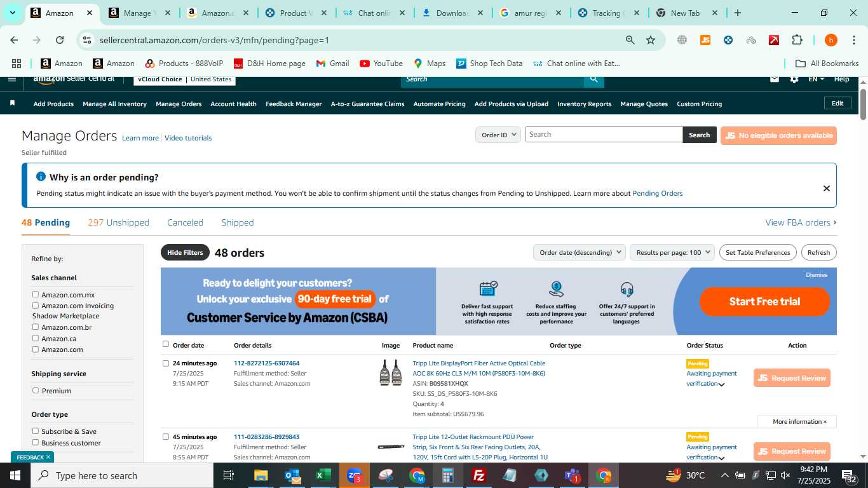Open Excel from the taskbar
The image size is (868, 488).
(323, 475)
